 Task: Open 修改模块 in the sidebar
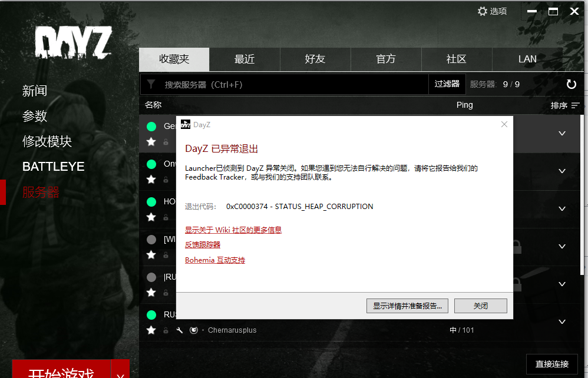[x=47, y=141]
